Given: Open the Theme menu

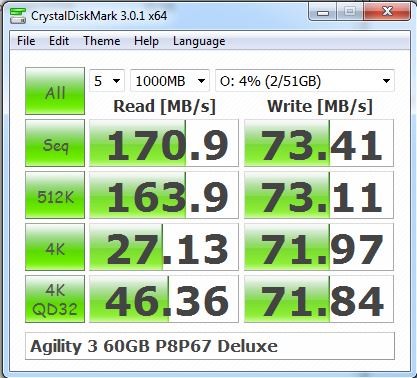Looking at the screenshot, I should [x=102, y=41].
